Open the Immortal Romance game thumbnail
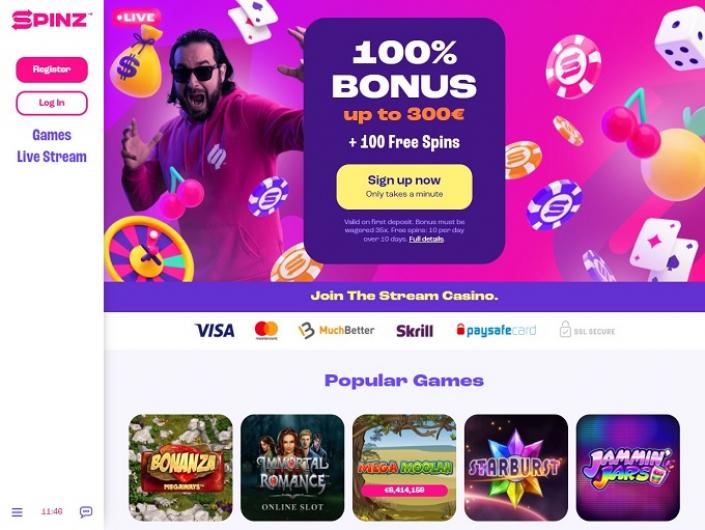 (x=292, y=468)
